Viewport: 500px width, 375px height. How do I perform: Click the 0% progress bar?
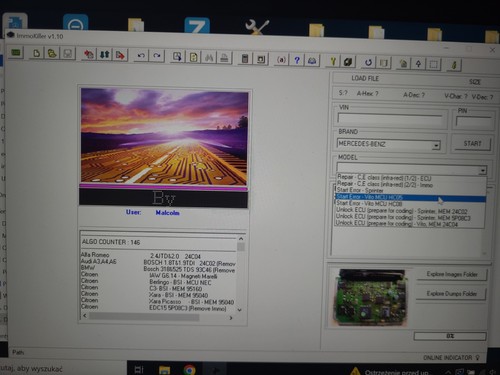450,336
